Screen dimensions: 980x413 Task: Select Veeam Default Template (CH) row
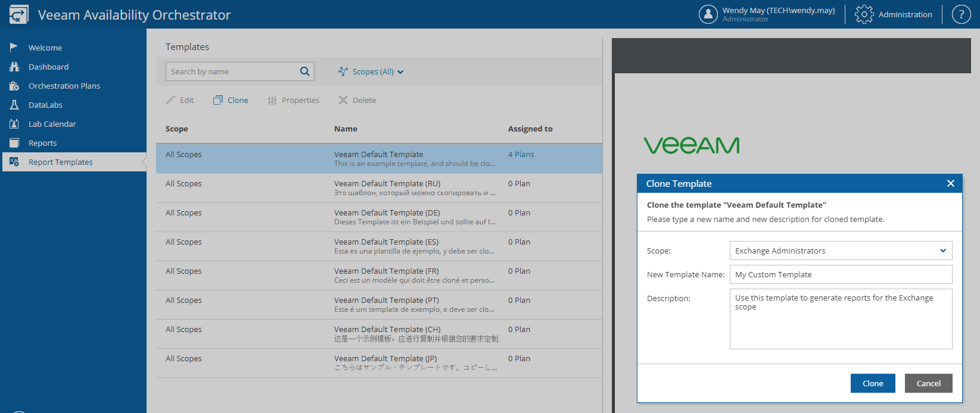(379, 334)
